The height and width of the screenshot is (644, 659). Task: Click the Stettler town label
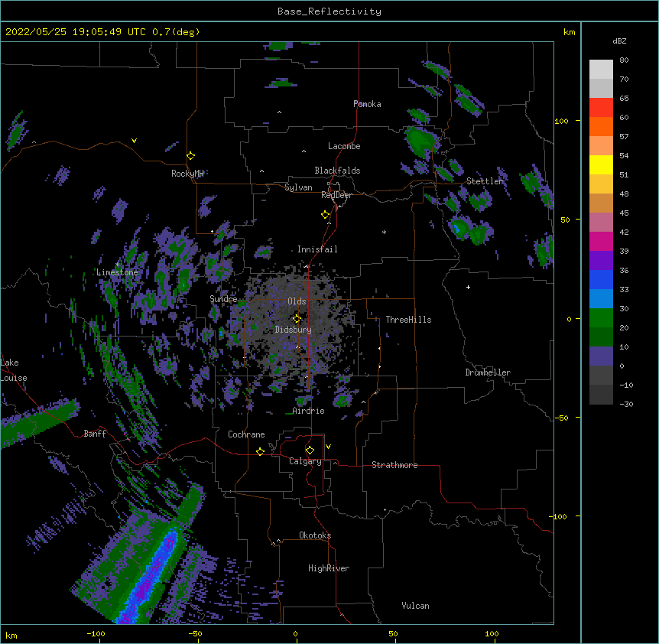(x=485, y=181)
